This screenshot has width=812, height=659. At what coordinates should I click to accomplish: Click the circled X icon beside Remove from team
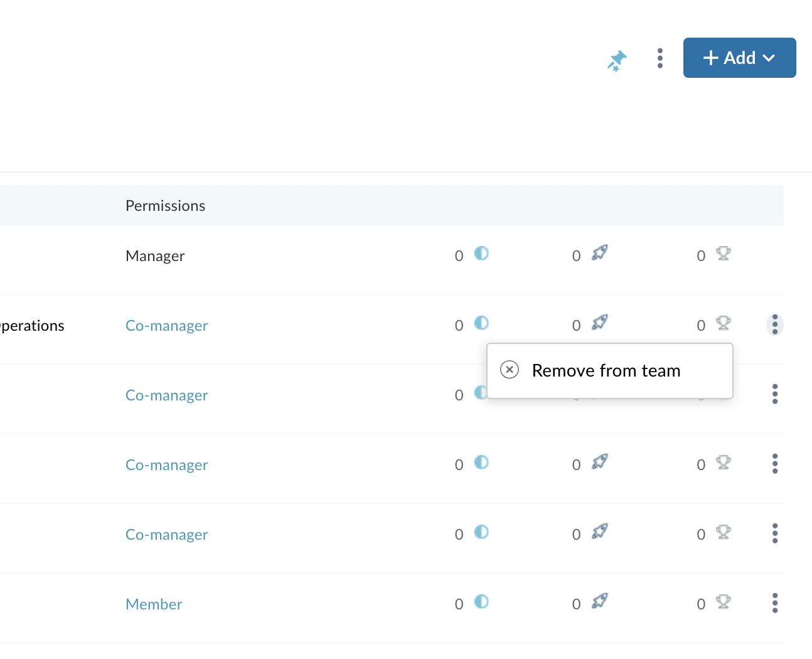pyautogui.click(x=510, y=370)
